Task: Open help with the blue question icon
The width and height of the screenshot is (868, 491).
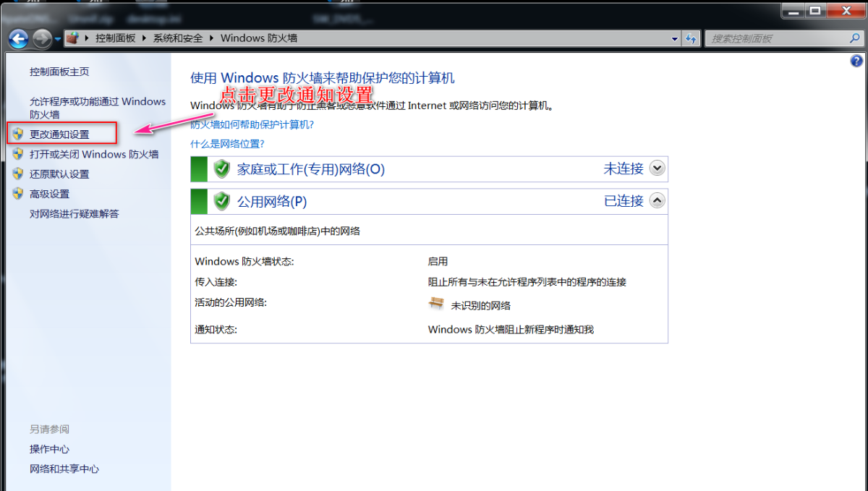Action: (857, 61)
